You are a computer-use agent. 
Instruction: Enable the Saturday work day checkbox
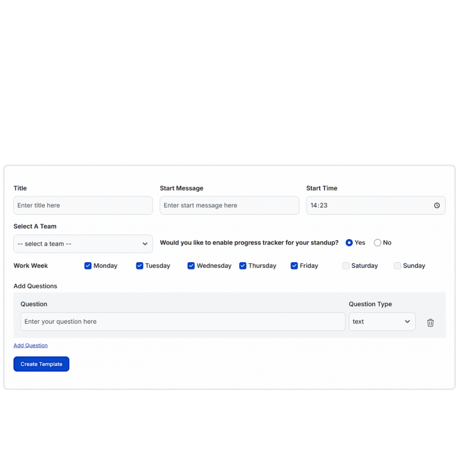pos(346,266)
